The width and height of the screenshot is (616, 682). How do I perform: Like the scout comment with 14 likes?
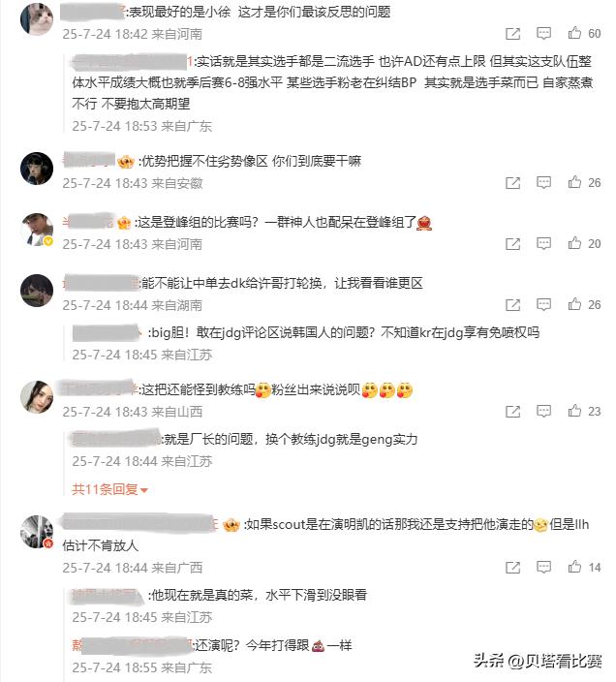pos(574,567)
